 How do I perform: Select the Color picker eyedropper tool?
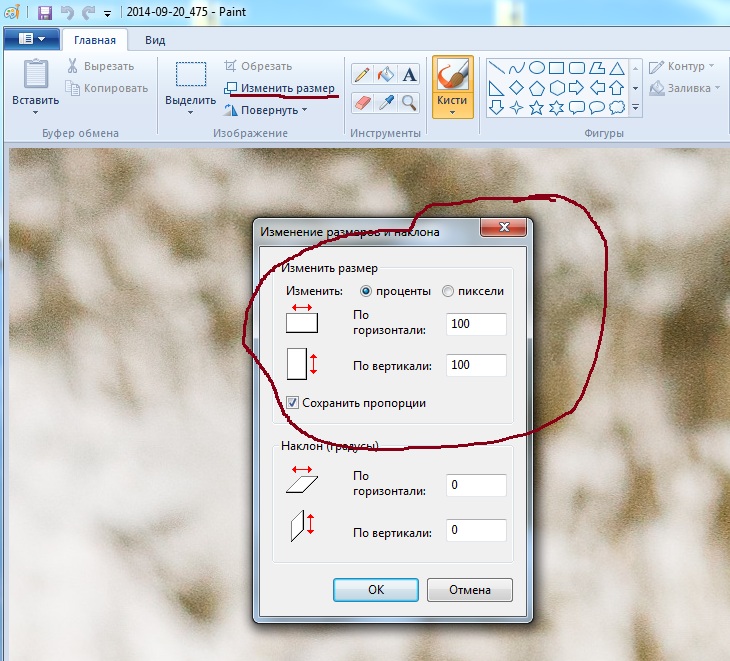point(385,102)
